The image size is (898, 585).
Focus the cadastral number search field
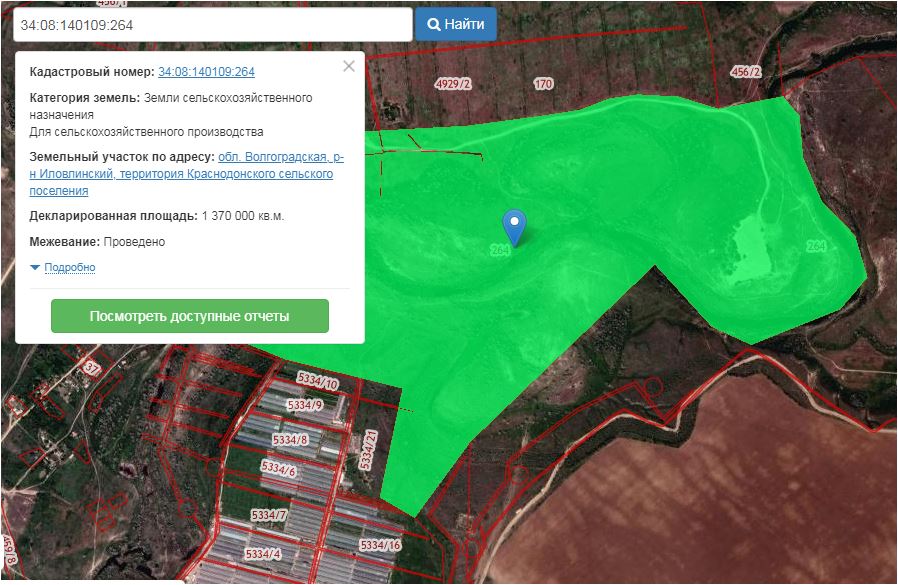pyautogui.click(x=212, y=25)
